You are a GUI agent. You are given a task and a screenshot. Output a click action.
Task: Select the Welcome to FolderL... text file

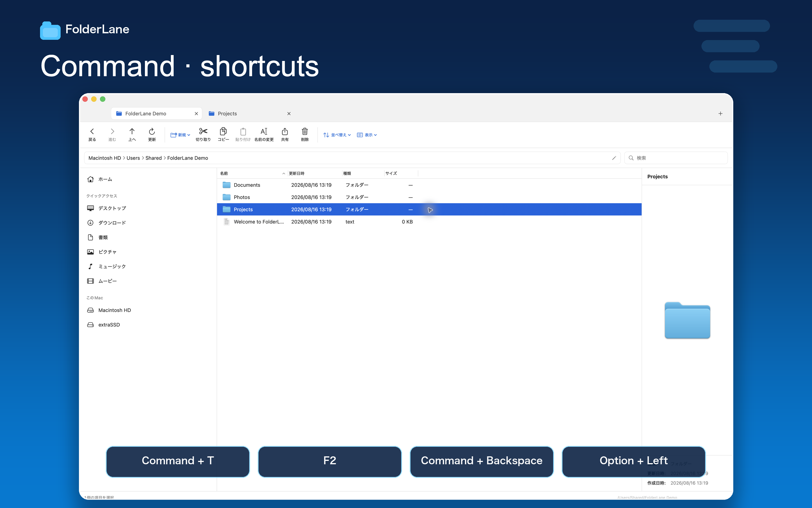click(x=429, y=222)
